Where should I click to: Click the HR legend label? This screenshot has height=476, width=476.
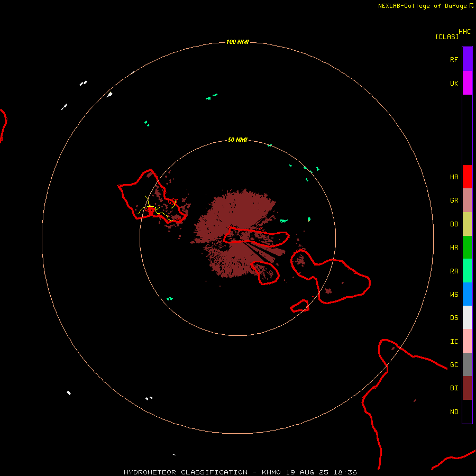454,248
